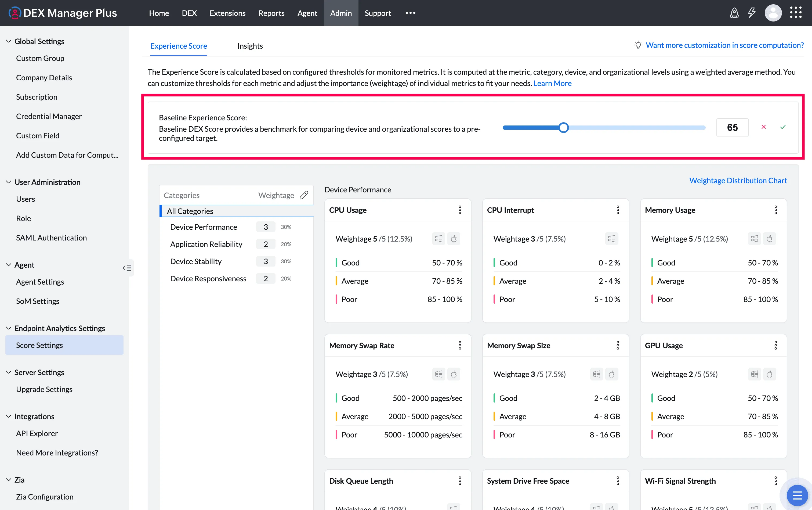Screen dimensions: 812x510
Task: Open Memory Usage card options menu
Action: tap(775, 210)
